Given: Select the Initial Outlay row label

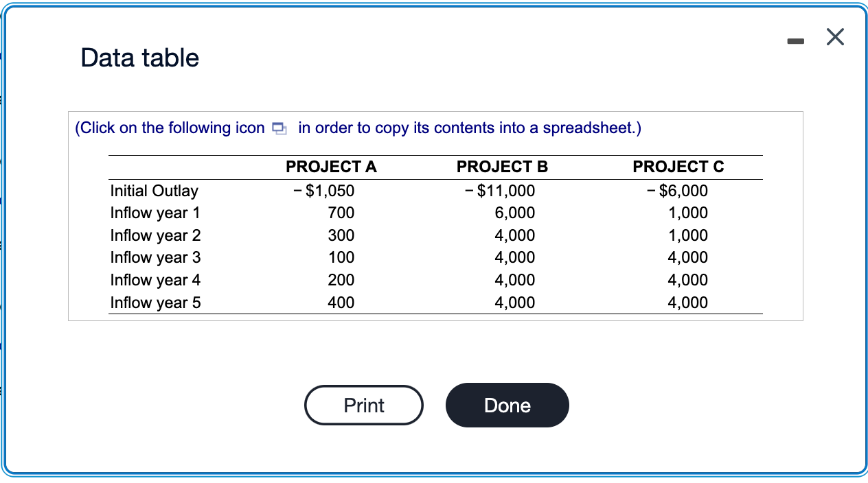Looking at the screenshot, I should coord(154,191).
